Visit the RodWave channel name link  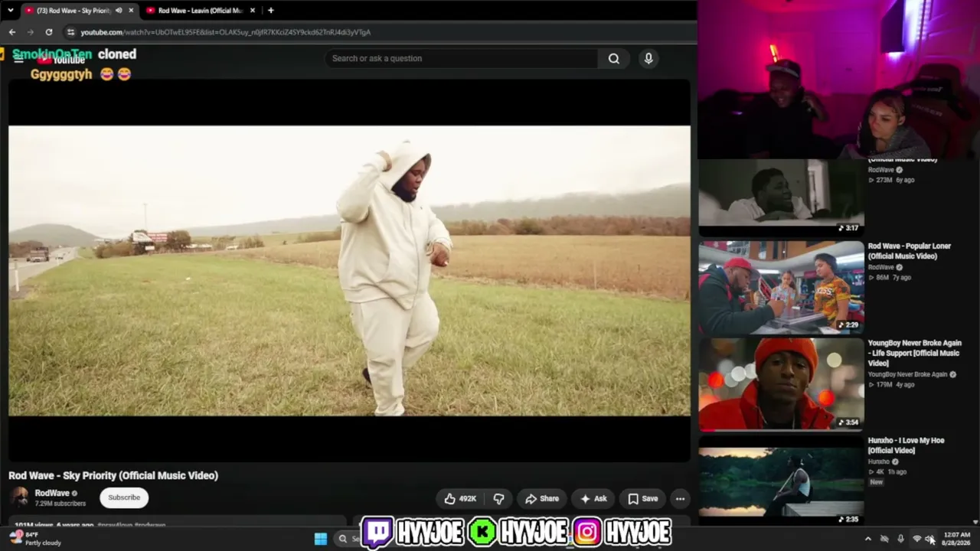pyautogui.click(x=52, y=494)
